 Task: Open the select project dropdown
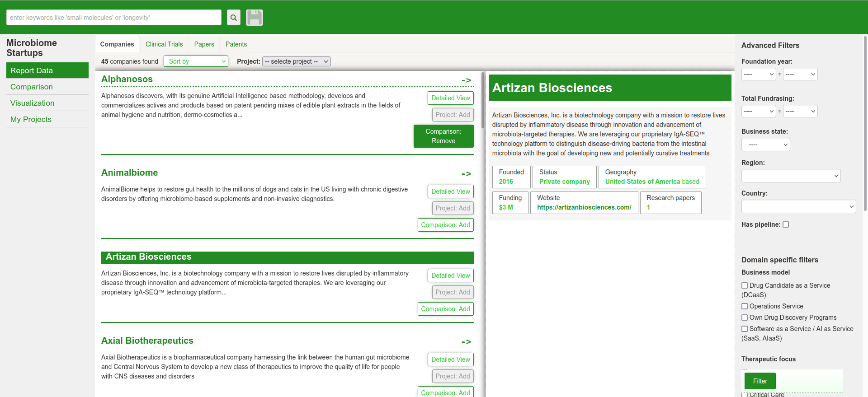click(297, 61)
